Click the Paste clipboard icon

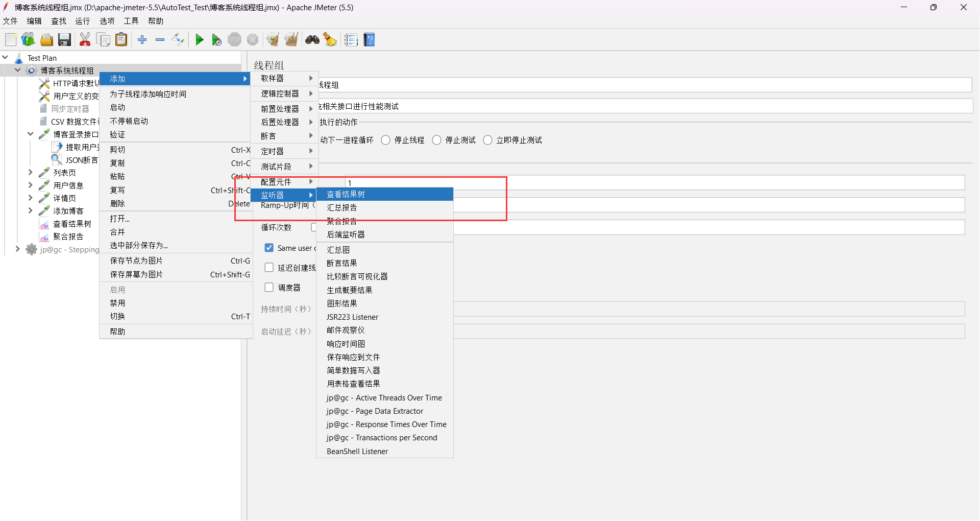coord(121,40)
